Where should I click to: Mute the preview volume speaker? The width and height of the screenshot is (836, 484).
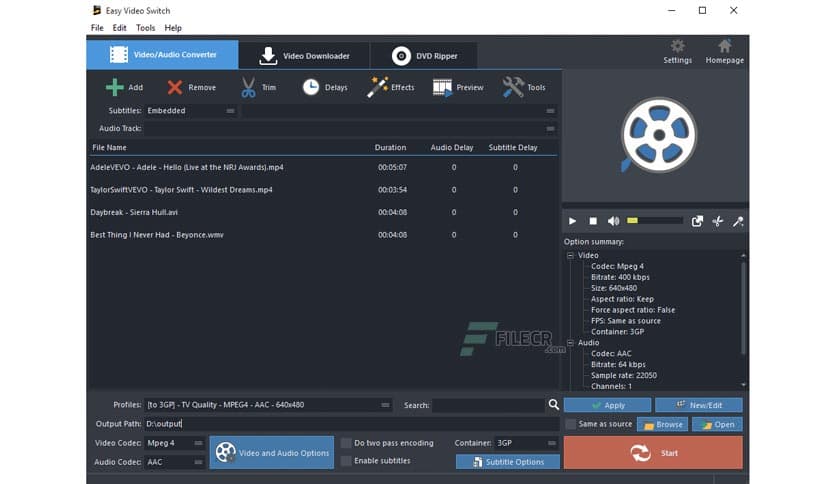click(614, 221)
